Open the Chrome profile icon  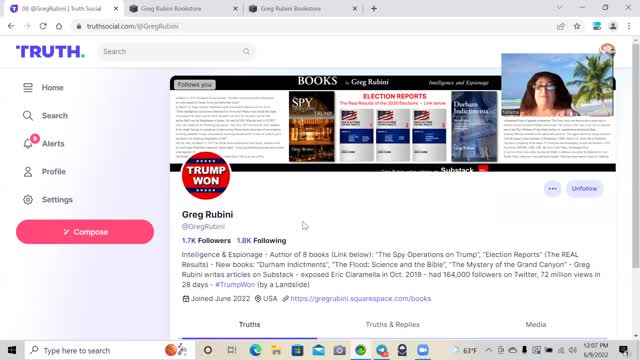point(613,26)
